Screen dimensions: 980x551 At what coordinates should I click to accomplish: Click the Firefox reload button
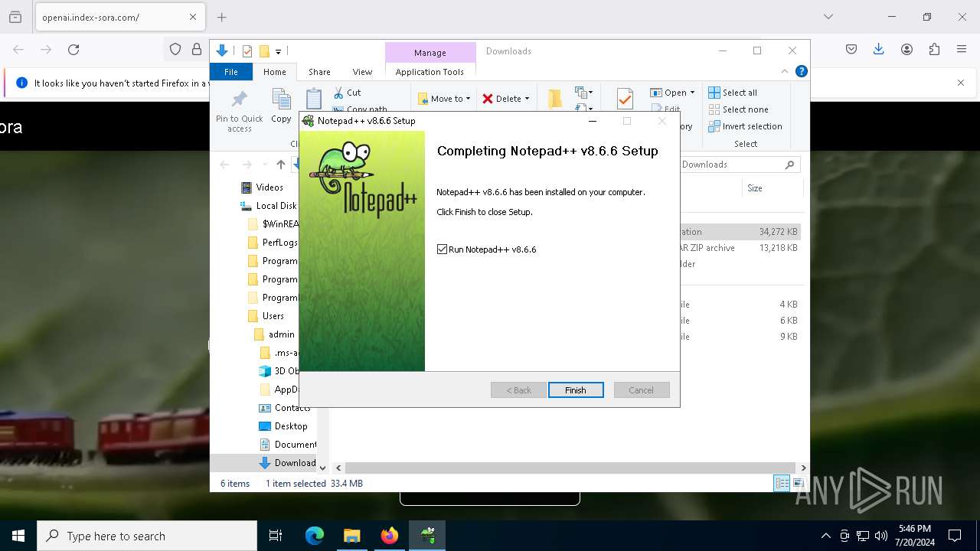coord(73,49)
